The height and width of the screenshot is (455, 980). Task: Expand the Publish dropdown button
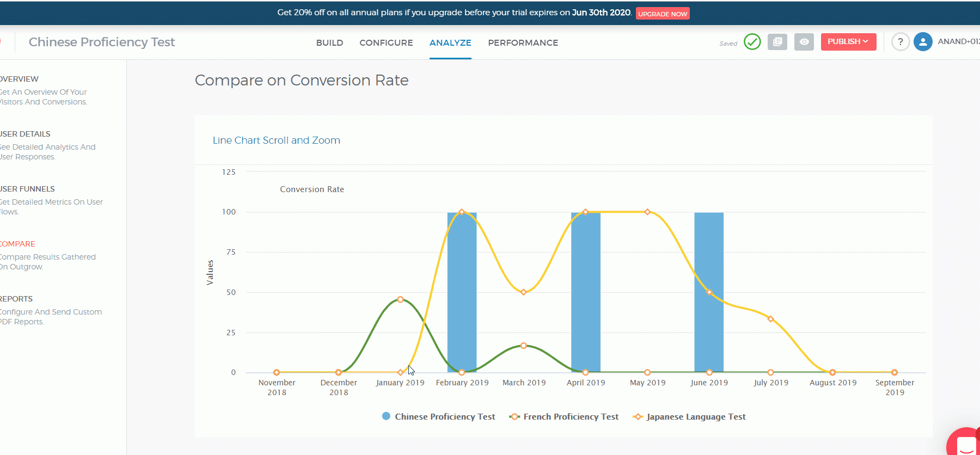(848, 42)
